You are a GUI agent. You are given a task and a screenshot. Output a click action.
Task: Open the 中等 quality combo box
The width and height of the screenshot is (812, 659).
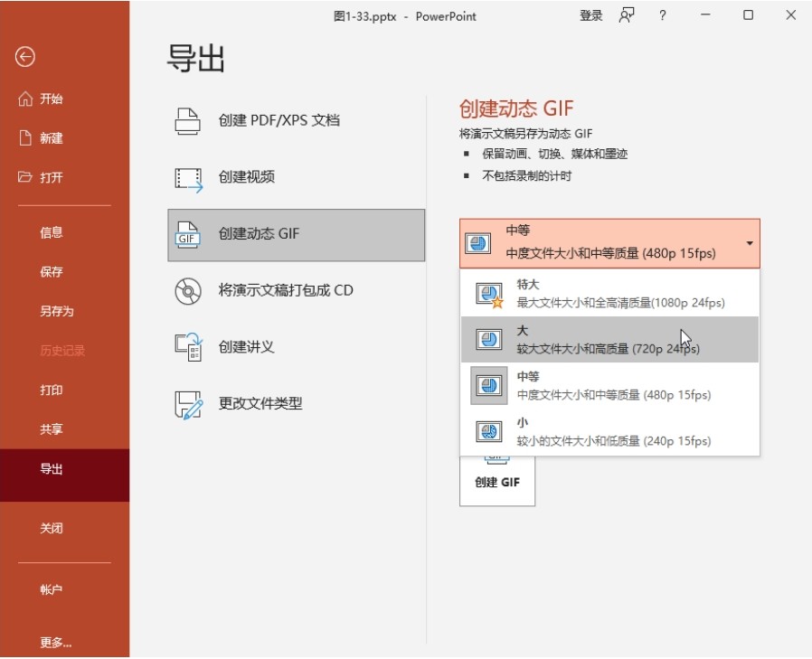click(609, 243)
